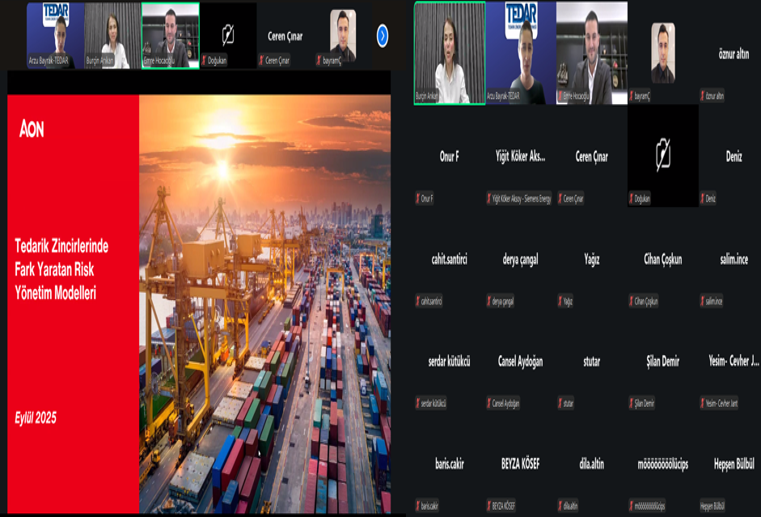
Task: Click the blue next-participants arrow in filmstrip
Action: 382,36
